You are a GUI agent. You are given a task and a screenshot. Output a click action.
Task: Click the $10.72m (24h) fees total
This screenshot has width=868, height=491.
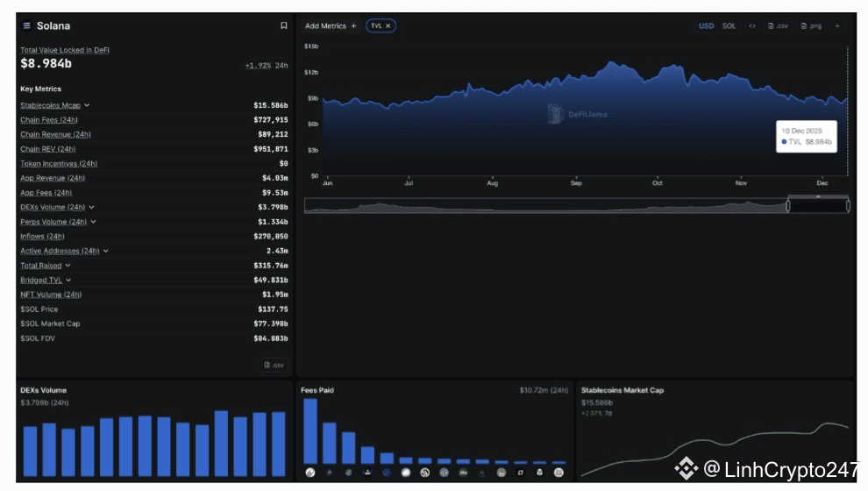coord(544,390)
